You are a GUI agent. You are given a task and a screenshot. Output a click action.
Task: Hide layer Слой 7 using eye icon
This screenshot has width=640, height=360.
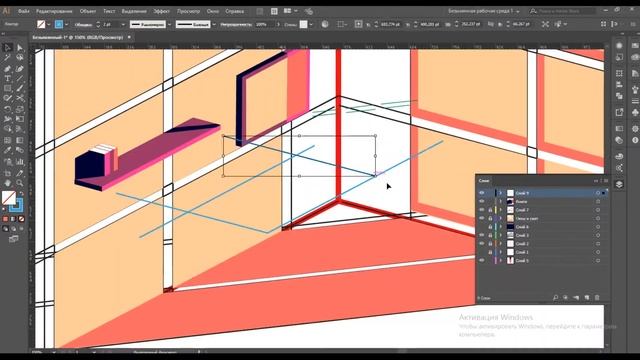pyautogui.click(x=482, y=210)
